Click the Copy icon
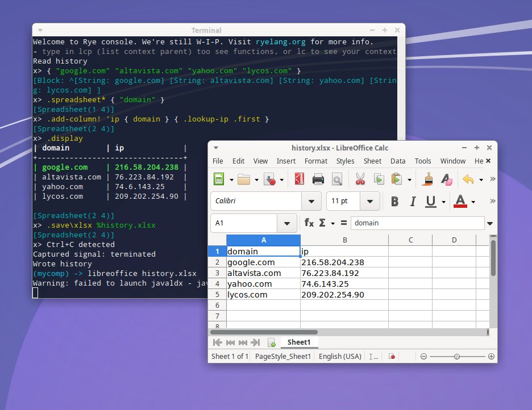 pyautogui.click(x=379, y=179)
